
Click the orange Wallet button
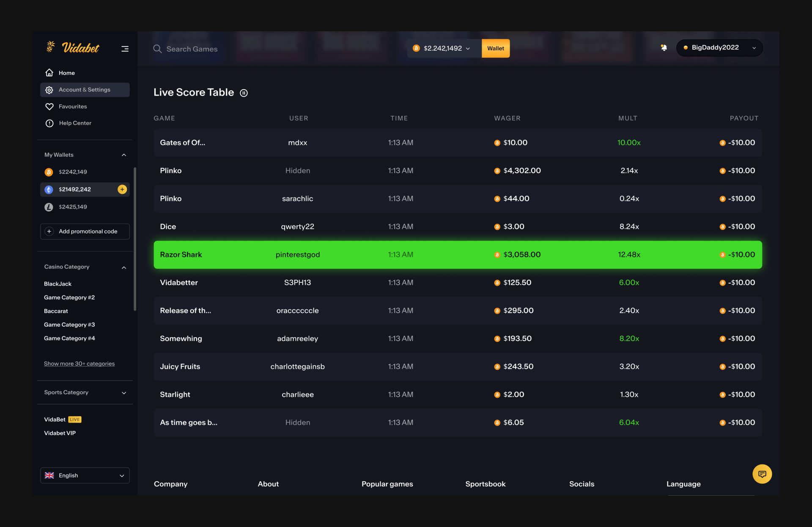click(495, 49)
